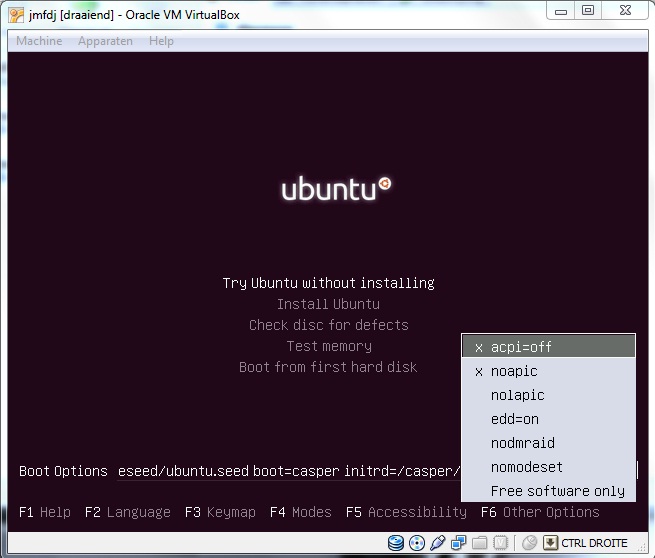
Task: Enable the nodmraid option
Action: (x=548, y=443)
